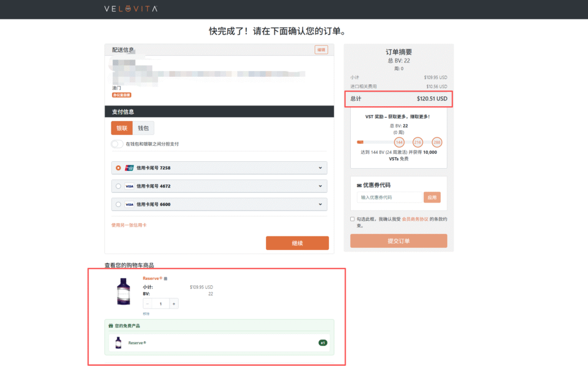Expand details for card ending 6600
The image size is (588, 366).
click(320, 204)
